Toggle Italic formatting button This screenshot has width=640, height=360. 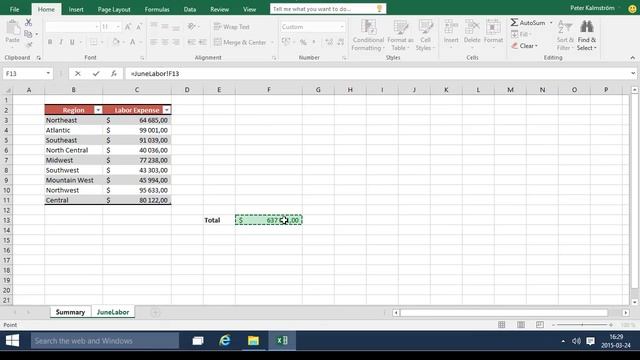pos(61,42)
